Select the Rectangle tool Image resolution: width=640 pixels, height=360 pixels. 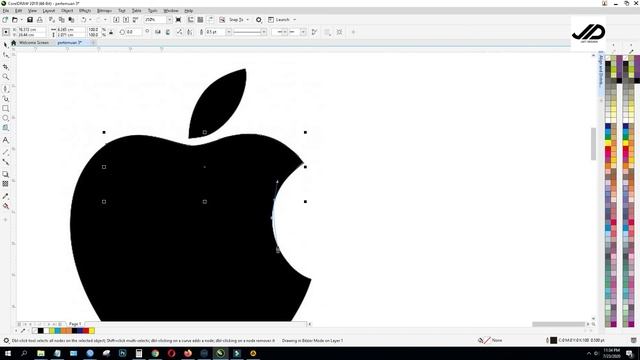point(5,109)
